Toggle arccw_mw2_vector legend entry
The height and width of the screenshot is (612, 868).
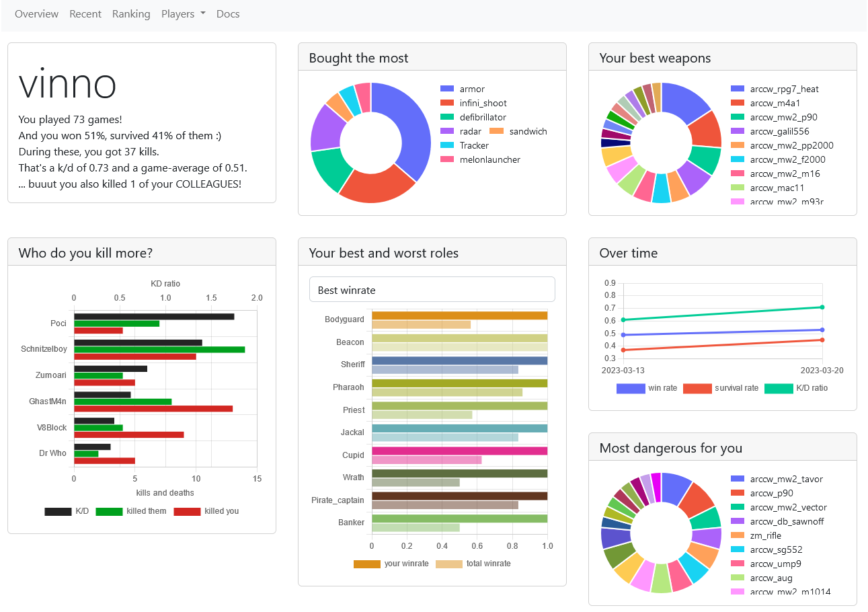tap(779, 508)
